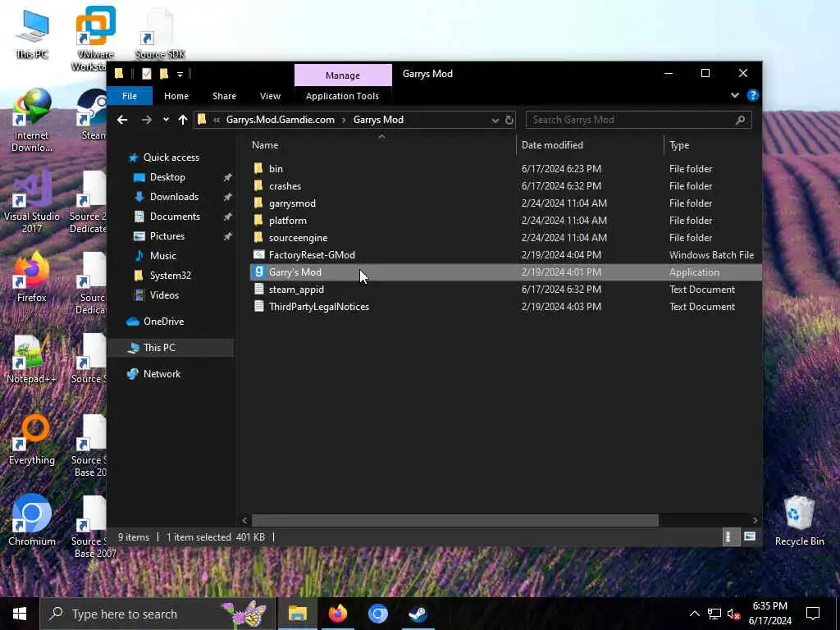Image resolution: width=840 pixels, height=630 pixels.
Task: Open the View ribbon tab
Action: (270, 96)
